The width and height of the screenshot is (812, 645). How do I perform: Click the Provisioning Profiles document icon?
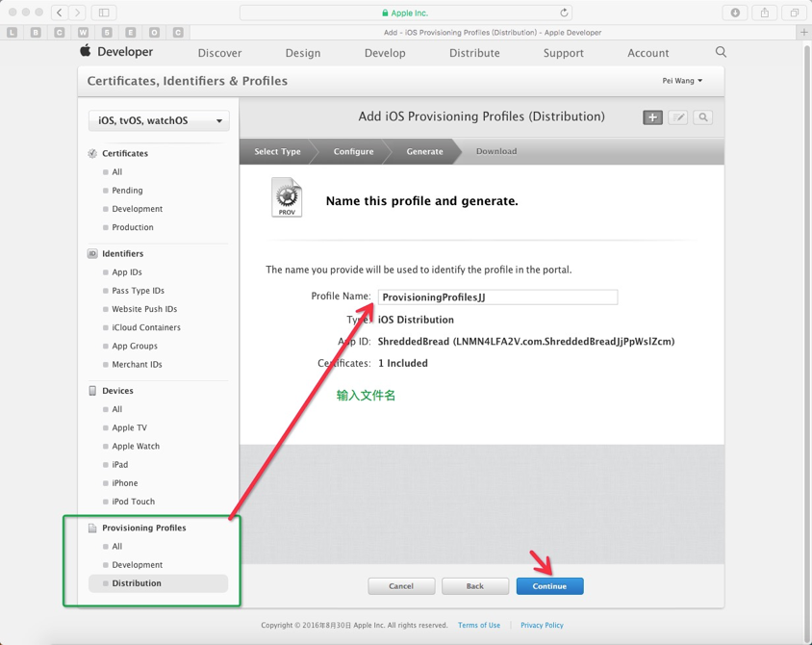coord(92,528)
